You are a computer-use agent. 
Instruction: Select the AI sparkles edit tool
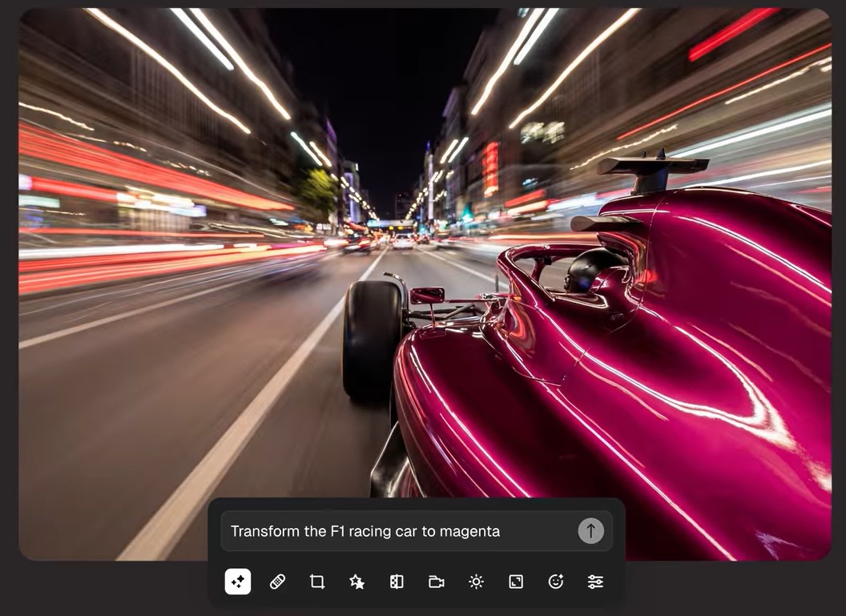(x=238, y=582)
